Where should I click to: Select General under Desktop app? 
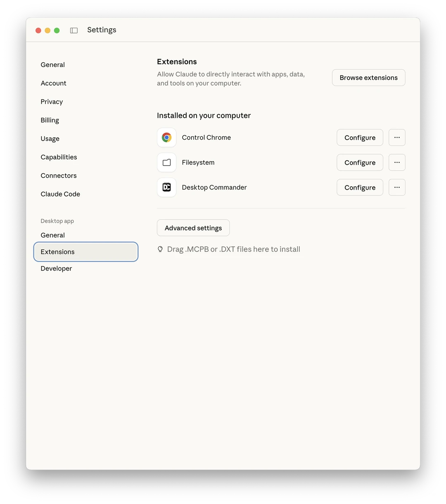[53, 235]
